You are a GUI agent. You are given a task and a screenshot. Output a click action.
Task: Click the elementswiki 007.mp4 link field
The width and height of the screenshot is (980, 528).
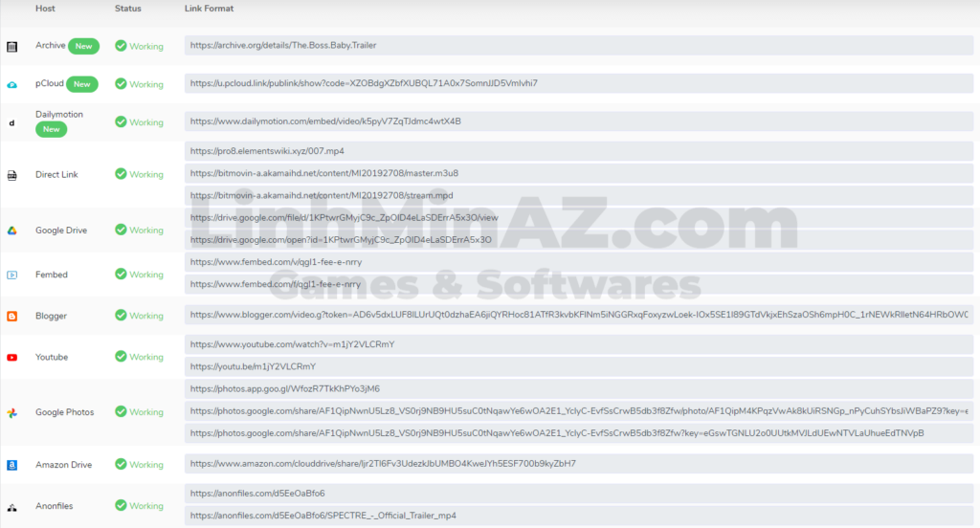pyautogui.click(x=579, y=151)
